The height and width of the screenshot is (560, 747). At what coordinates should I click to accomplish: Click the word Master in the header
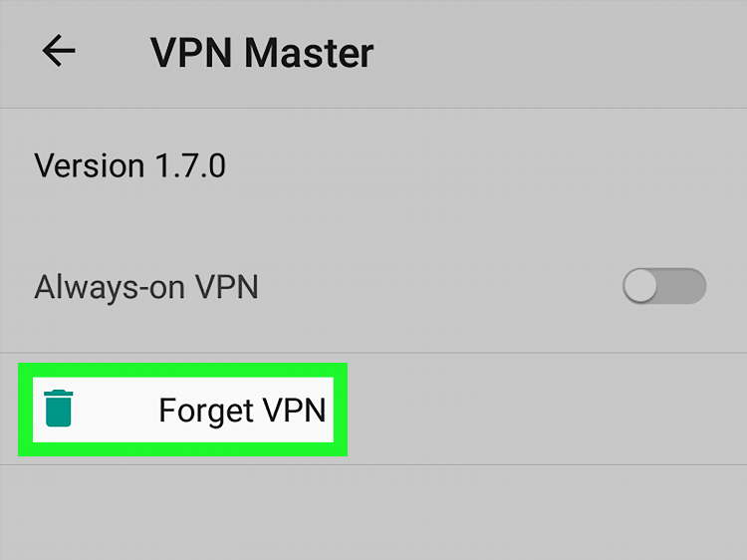coord(309,53)
